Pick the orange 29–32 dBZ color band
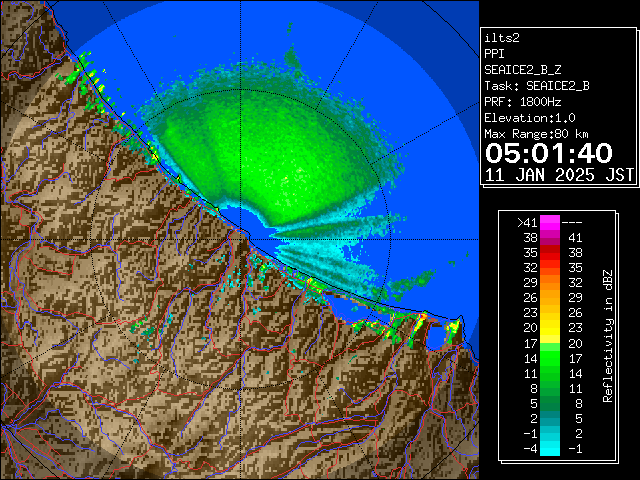 [550, 283]
